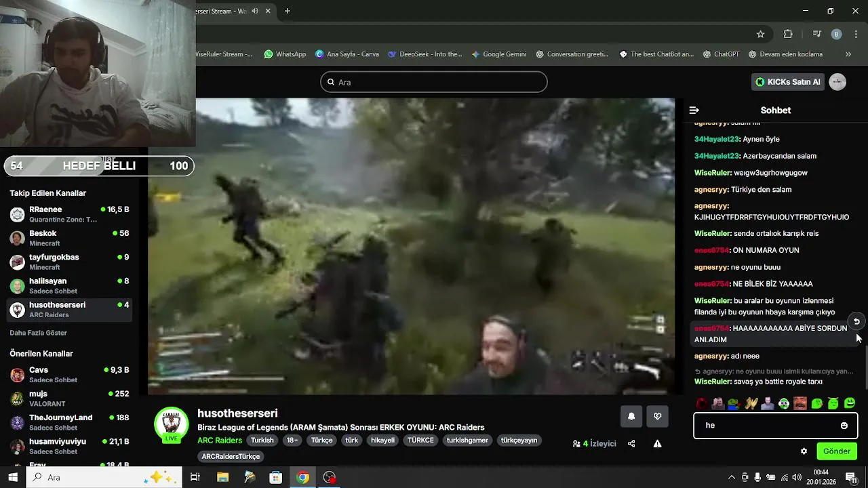Insert the golden clapping hands emote

(751, 403)
